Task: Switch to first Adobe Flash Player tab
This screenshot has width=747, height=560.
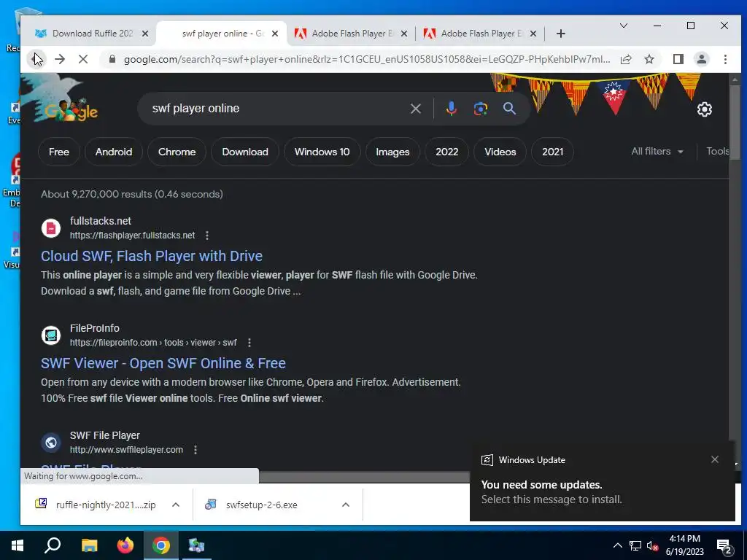Action: [x=351, y=34]
